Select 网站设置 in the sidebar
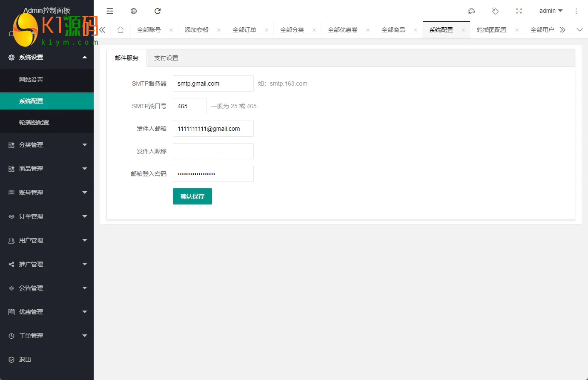This screenshot has width=588, height=380. click(31, 80)
